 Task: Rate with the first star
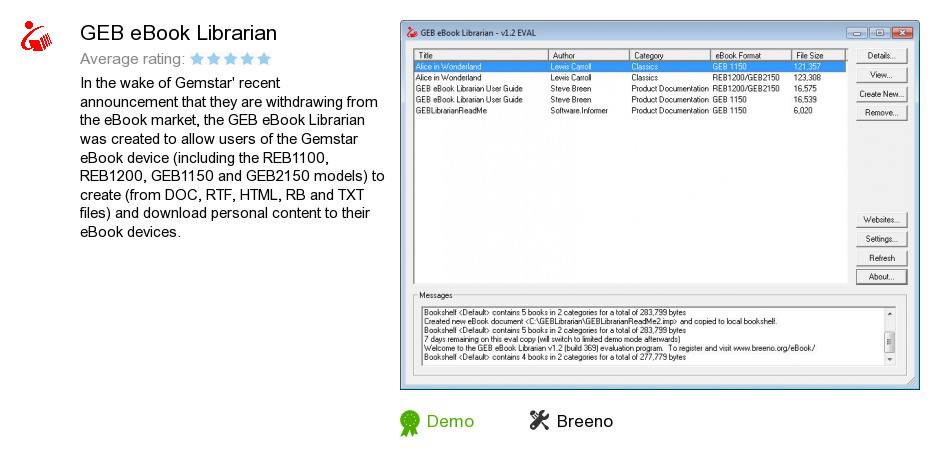click(x=197, y=59)
